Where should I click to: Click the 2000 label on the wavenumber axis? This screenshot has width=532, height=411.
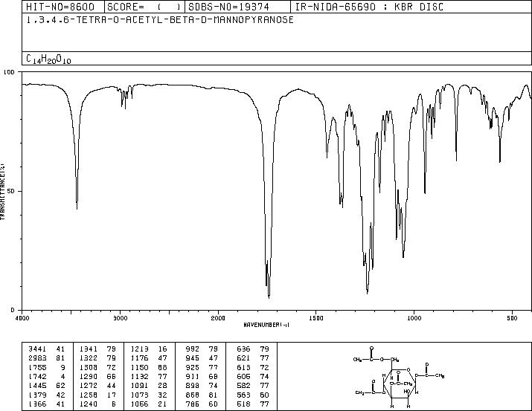tap(218, 318)
